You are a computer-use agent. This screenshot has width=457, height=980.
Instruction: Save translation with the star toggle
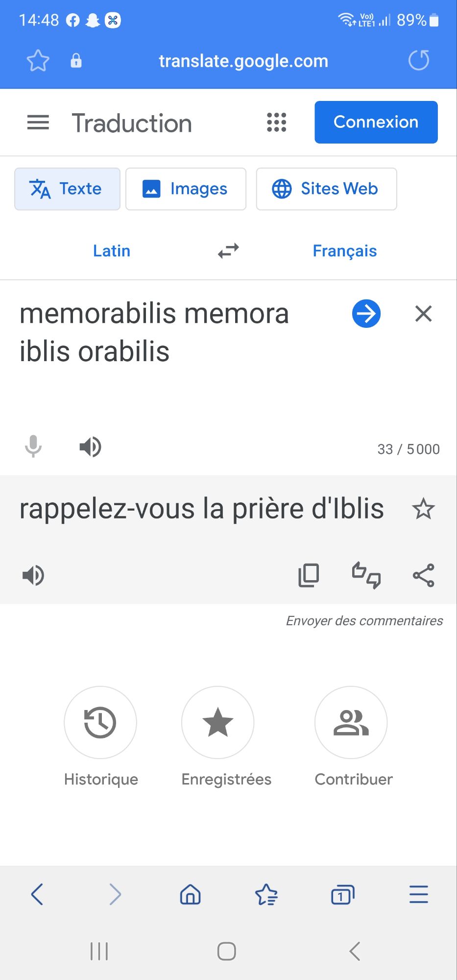[424, 509]
